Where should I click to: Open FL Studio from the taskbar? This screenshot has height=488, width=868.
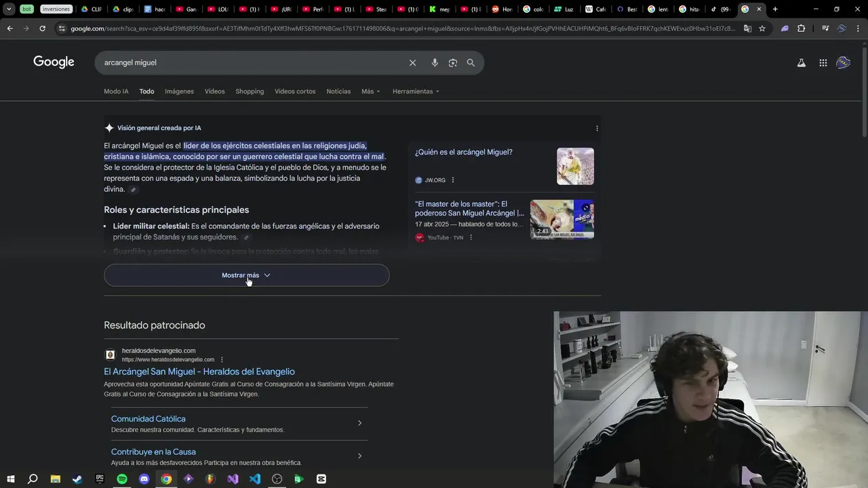coord(210,479)
